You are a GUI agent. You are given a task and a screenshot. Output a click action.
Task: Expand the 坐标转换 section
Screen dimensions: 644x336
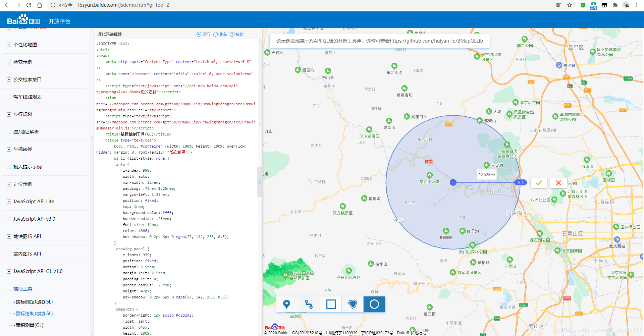[x=9, y=149]
